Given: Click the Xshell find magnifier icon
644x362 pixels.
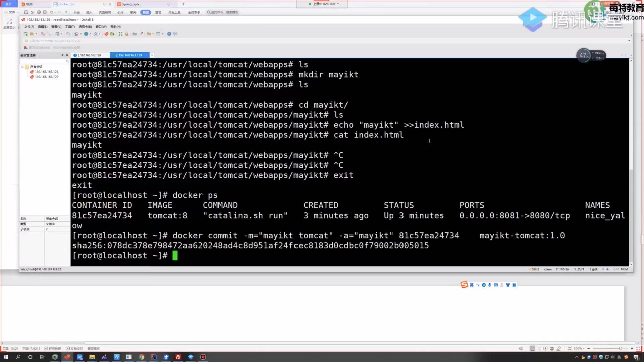Looking at the screenshot, I should (68, 34).
